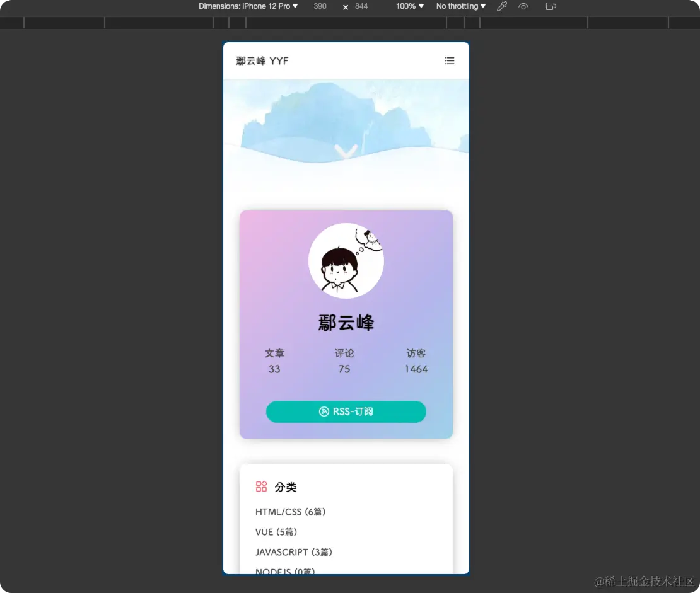Click the 390 width input field
700x593 pixels.
[x=319, y=6]
